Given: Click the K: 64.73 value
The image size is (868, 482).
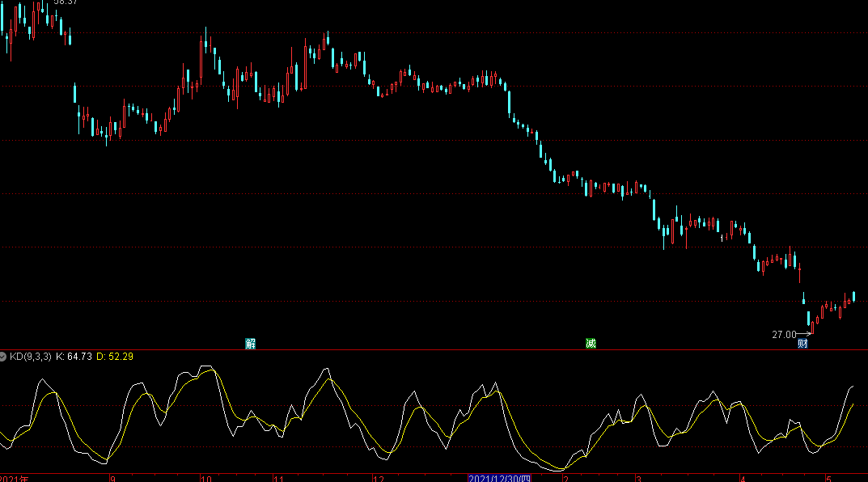Looking at the screenshot, I should click(x=74, y=357).
